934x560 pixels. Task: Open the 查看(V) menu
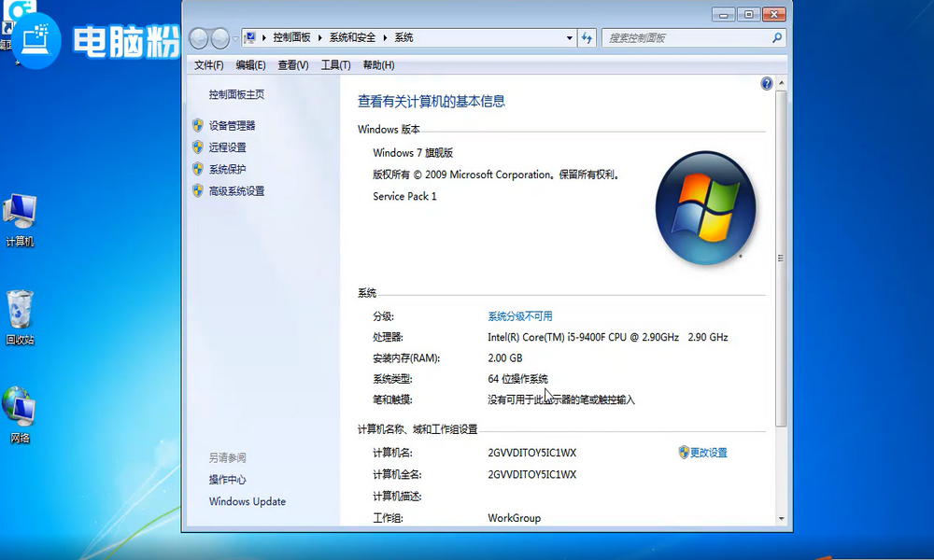[x=293, y=65]
